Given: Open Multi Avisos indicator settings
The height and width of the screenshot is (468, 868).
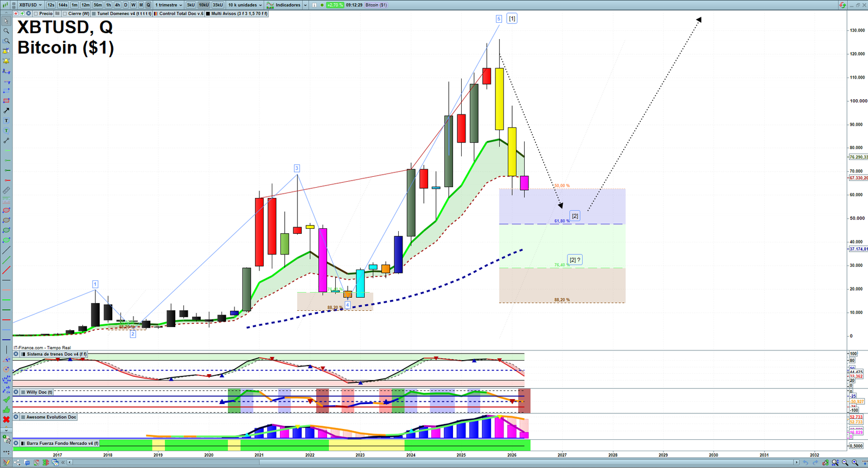Looking at the screenshot, I should [x=237, y=14].
